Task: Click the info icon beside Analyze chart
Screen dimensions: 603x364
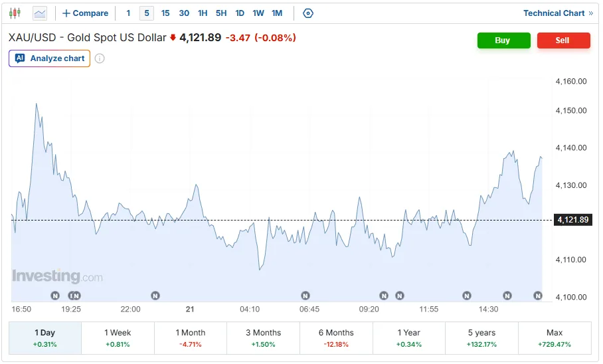Action: pyautogui.click(x=100, y=58)
